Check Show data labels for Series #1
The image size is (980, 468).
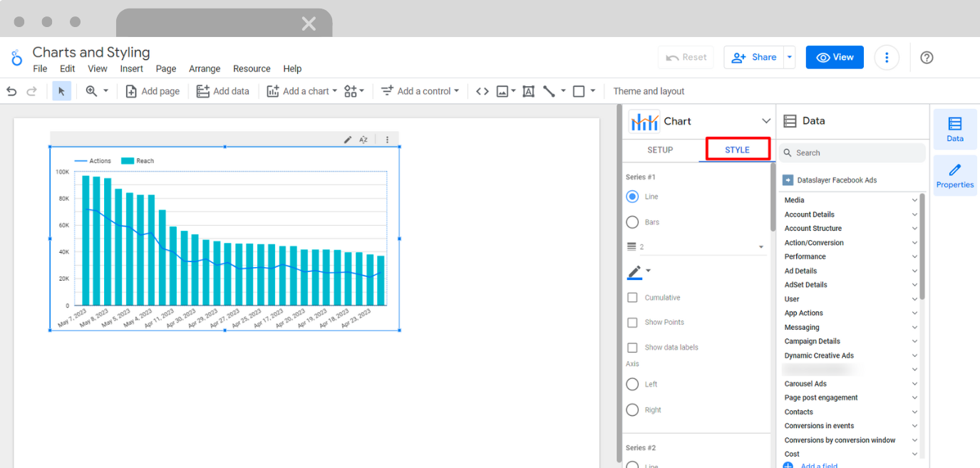(x=632, y=347)
